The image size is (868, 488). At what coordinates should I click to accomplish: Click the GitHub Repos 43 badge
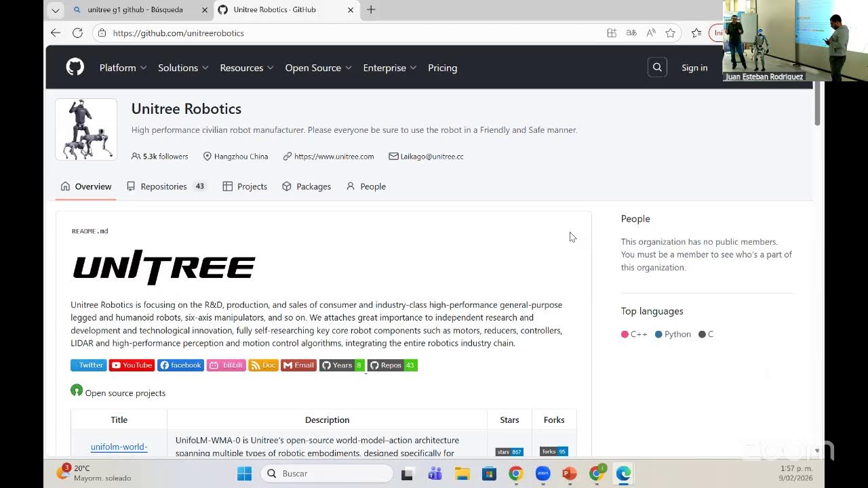click(x=392, y=365)
